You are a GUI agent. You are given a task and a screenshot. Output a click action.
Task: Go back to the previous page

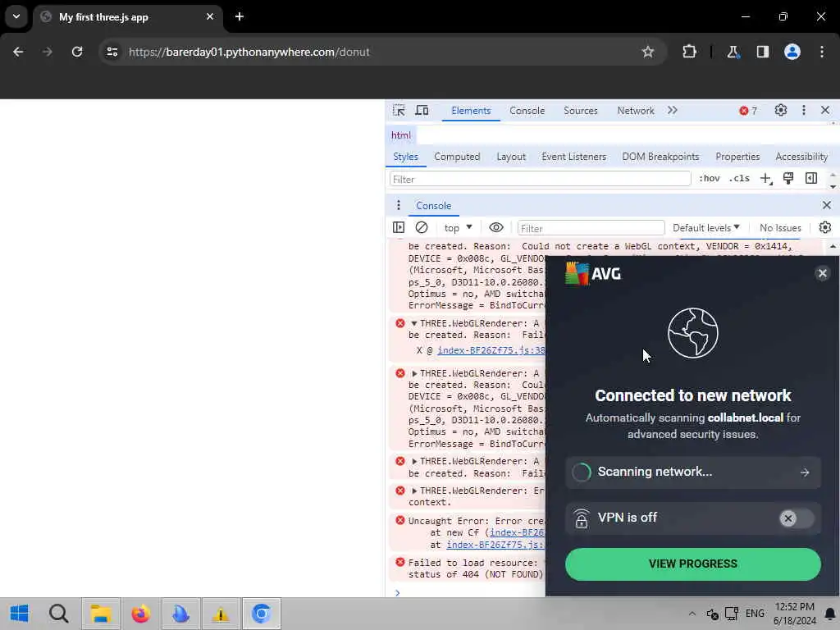coord(18,52)
